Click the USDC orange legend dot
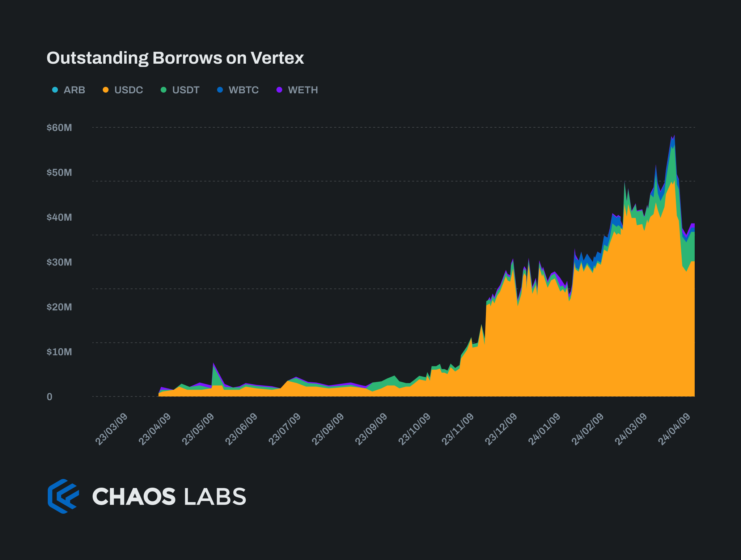Image resolution: width=741 pixels, height=560 pixels. click(106, 90)
